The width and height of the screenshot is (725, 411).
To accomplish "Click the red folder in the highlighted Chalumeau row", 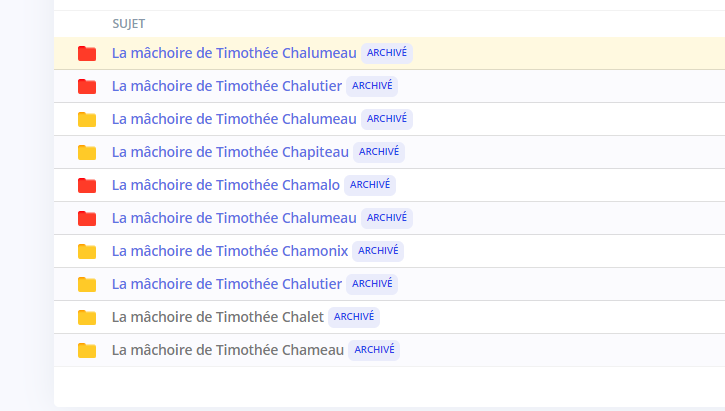I will [87, 53].
